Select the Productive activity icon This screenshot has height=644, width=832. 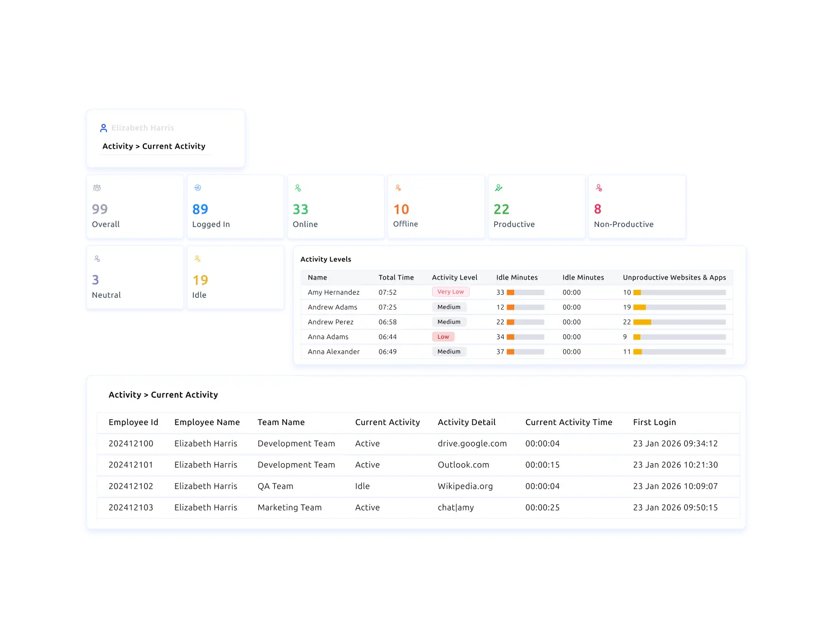[498, 187]
